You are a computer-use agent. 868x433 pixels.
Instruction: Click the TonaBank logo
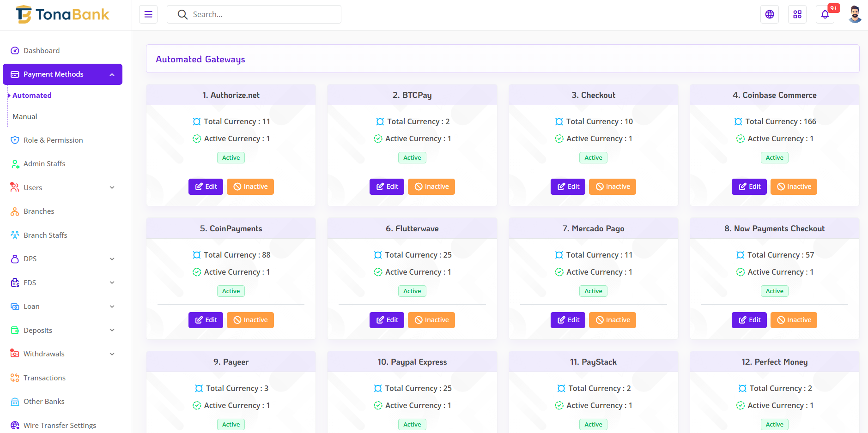pyautogui.click(x=63, y=15)
